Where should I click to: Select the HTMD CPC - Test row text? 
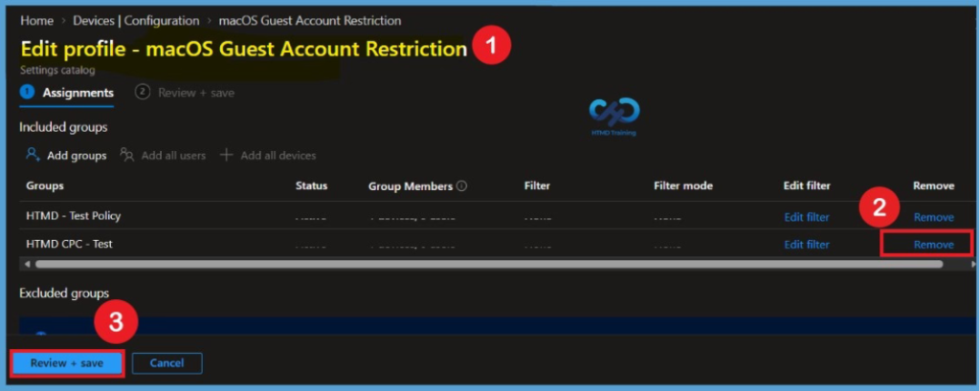click(69, 244)
